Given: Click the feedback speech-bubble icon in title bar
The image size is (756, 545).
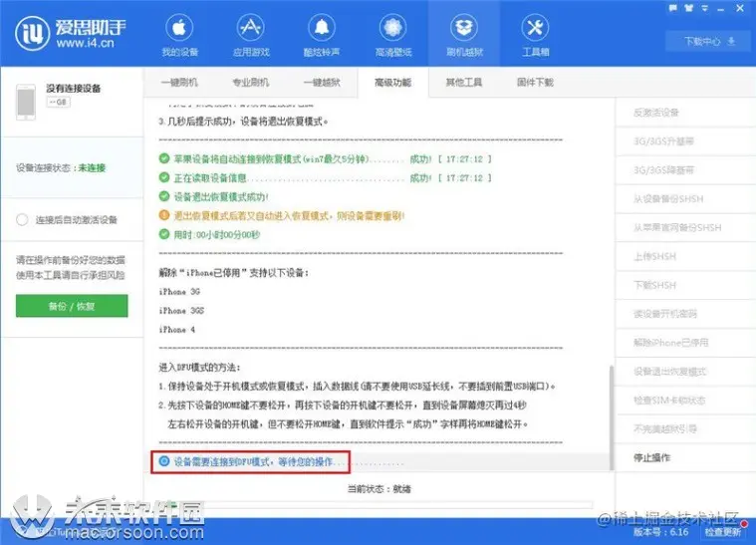Looking at the screenshot, I should coord(673,8).
